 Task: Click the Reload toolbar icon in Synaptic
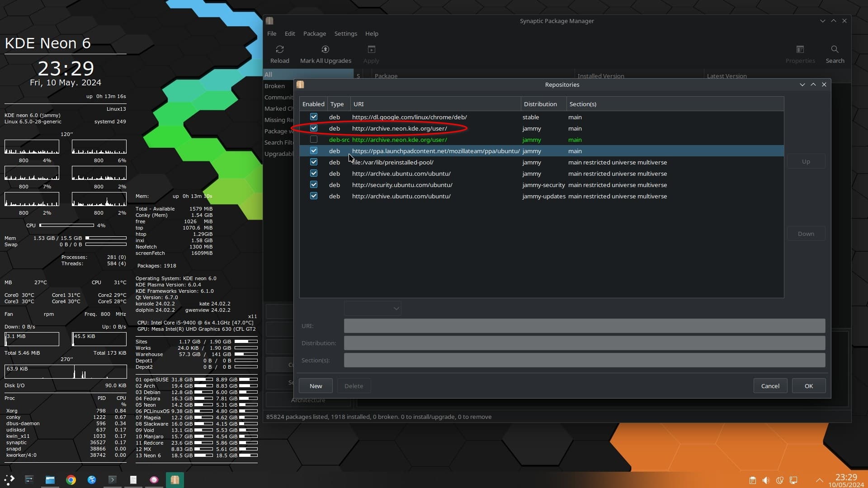click(x=279, y=49)
